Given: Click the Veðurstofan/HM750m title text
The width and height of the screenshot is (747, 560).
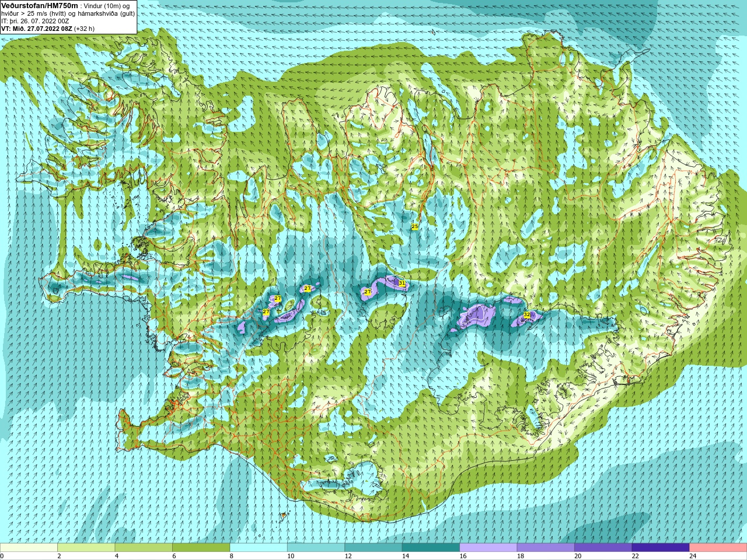Looking at the screenshot, I should (40, 6).
